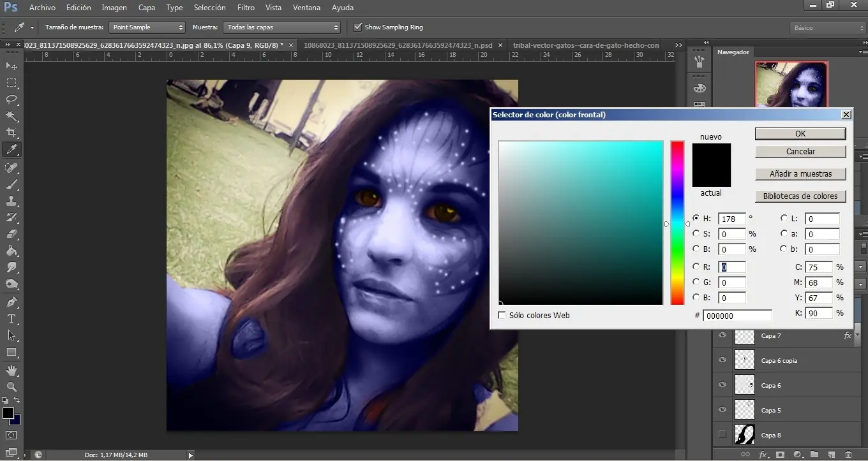
Task: Select the Magic Wand tool
Action: coord(11,116)
